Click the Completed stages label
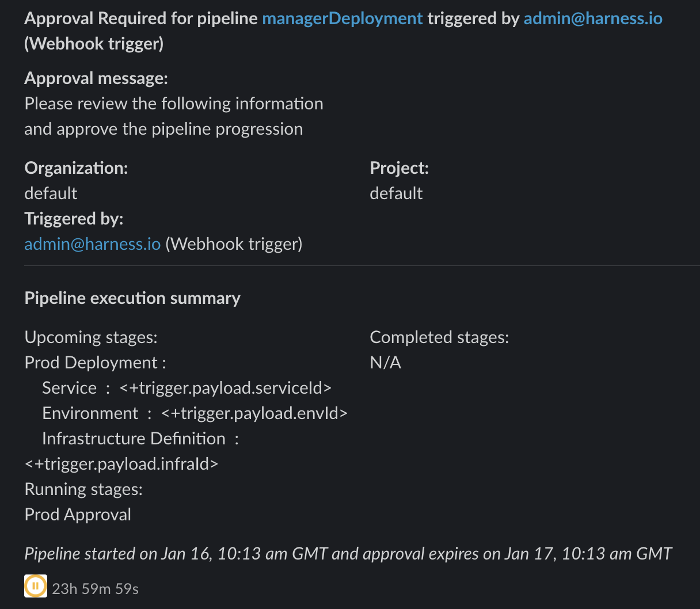This screenshot has width=700, height=609. click(439, 337)
